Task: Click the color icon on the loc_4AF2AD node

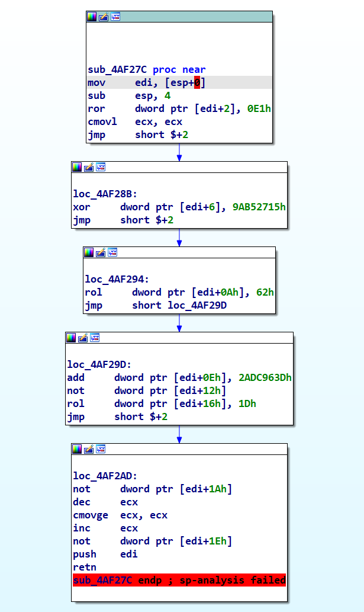Action: (x=76, y=449)
